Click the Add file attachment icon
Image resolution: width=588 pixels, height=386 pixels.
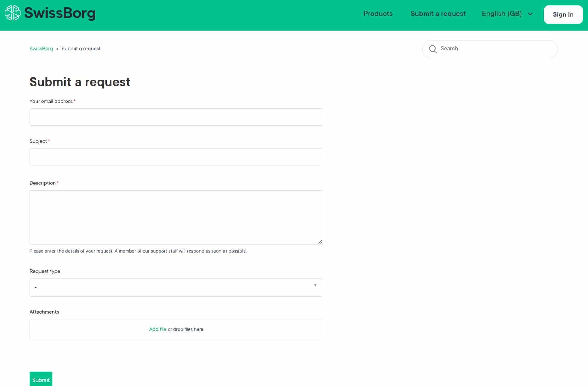(x=157, y=329)
